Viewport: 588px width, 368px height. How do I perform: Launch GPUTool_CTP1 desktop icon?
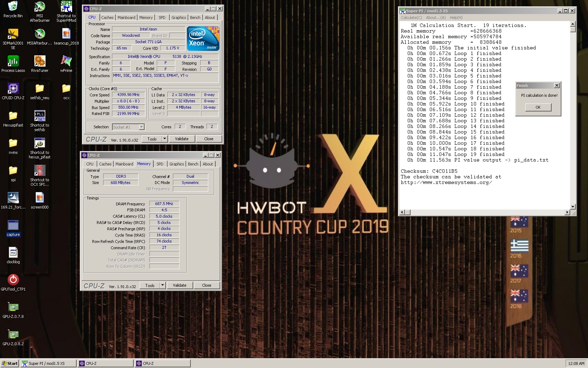[13, 283]
